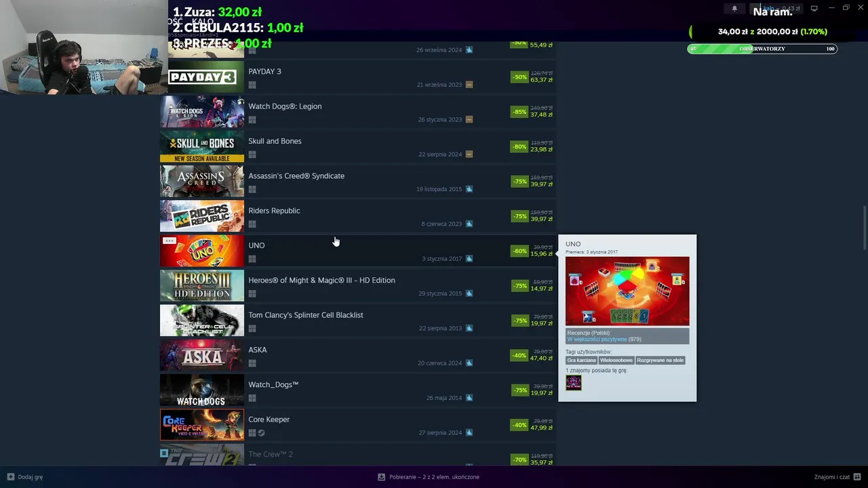Open the Steam notifications bell
This screenshot has height=488, width=868.
(x=734, y=8)
